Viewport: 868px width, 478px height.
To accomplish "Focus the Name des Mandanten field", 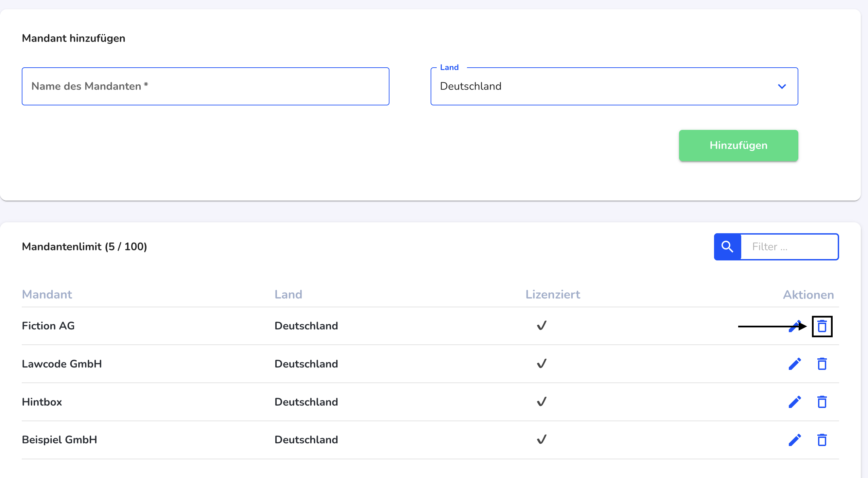I will click(206, 86).
